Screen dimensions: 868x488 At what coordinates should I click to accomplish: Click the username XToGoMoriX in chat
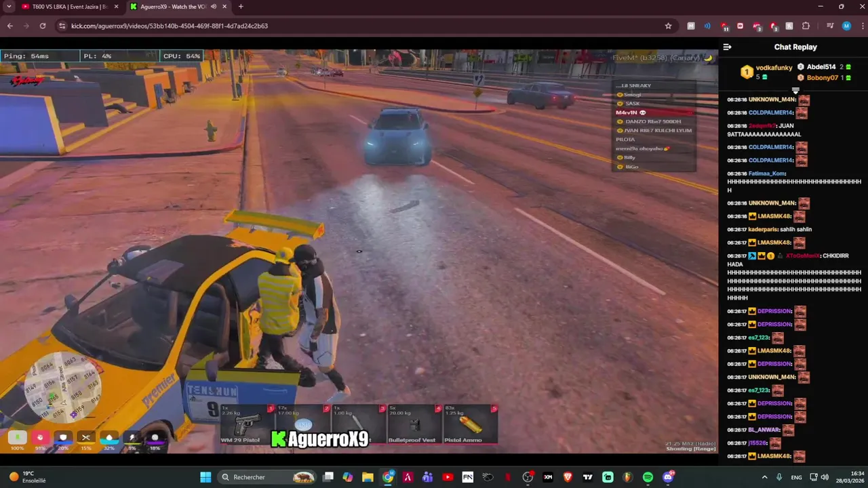803,256
